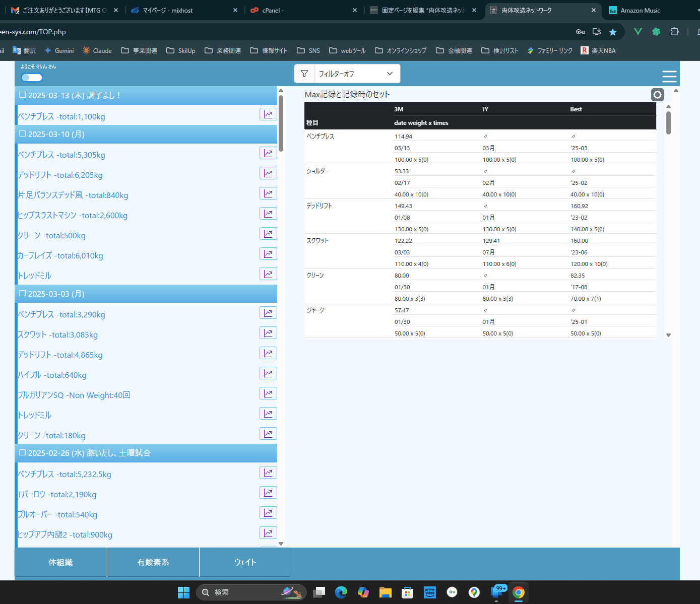Viewport: 700px width, 604px height.
Task: Click the chart icon beside スクワット total:3,085kg
Action: tap(268, 333)
